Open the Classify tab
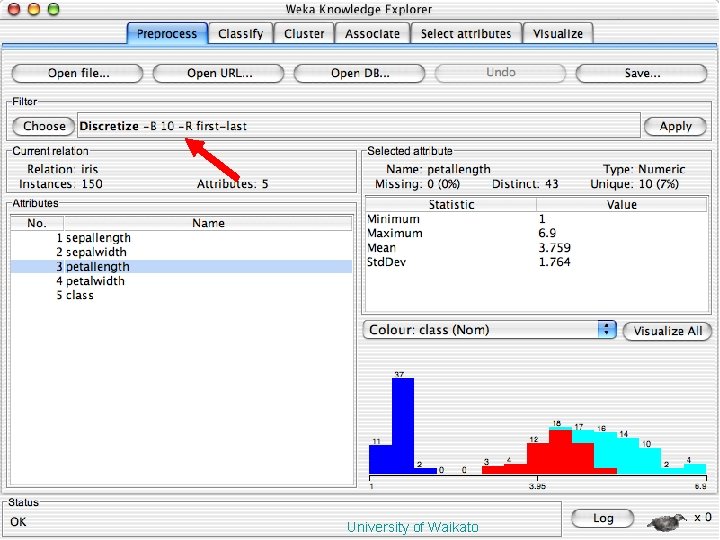Screen dimensions: 720x540 coord(241,34)
